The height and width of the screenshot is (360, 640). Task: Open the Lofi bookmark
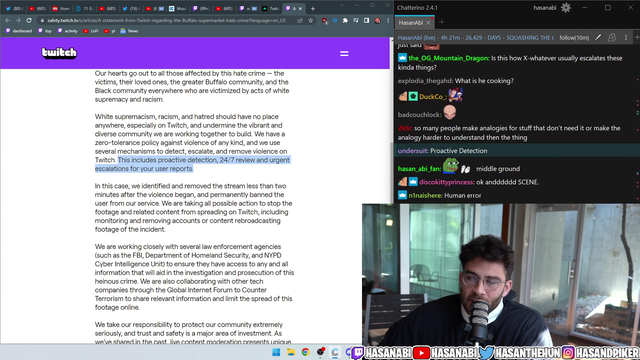pos(91,31)
